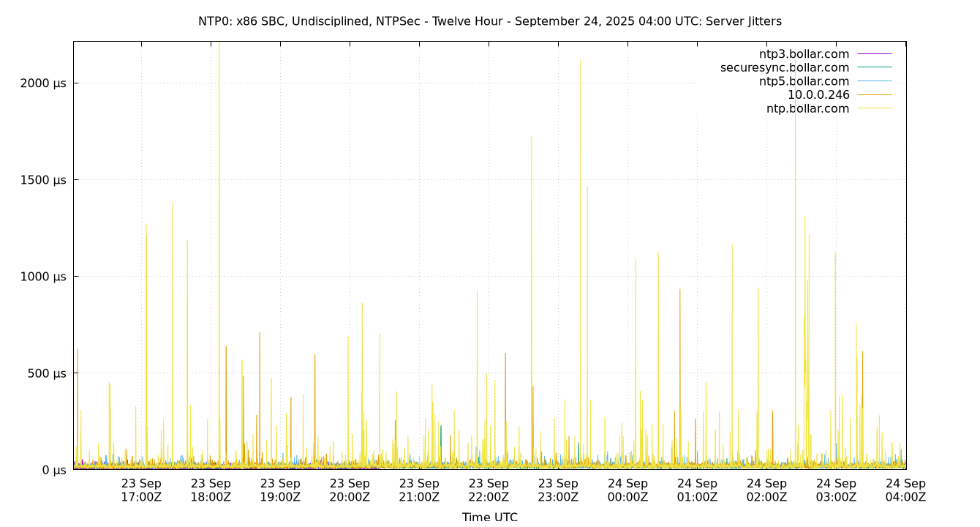Click the ntp3.bollar.com legend entry
Viewport: 980px width, 527px height.
[804, 54]
